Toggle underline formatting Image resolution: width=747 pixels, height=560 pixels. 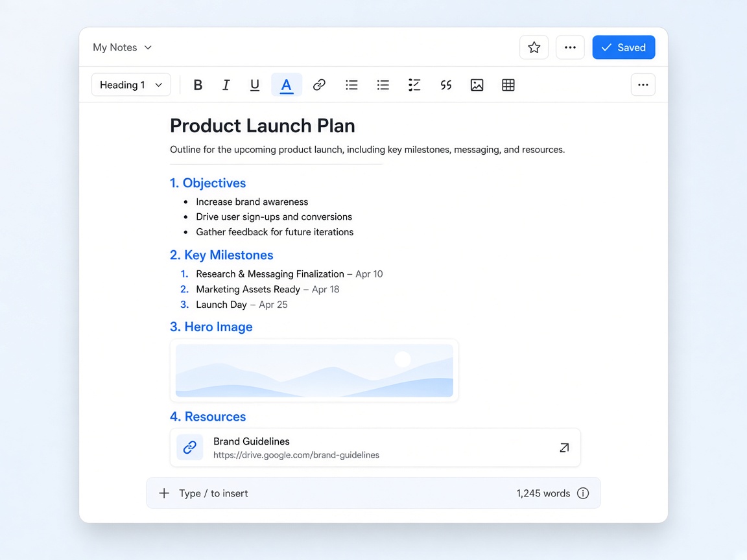click(x=255, y=85)
